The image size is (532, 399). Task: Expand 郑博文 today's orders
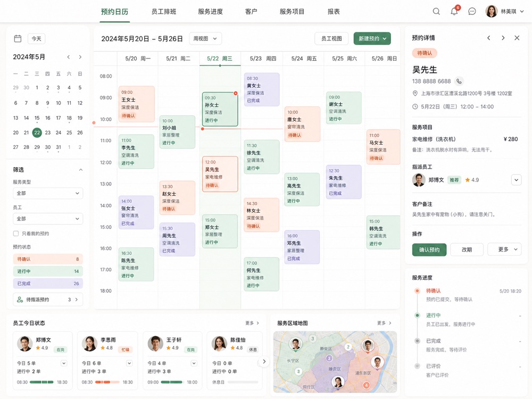click(x=64, y=363)
